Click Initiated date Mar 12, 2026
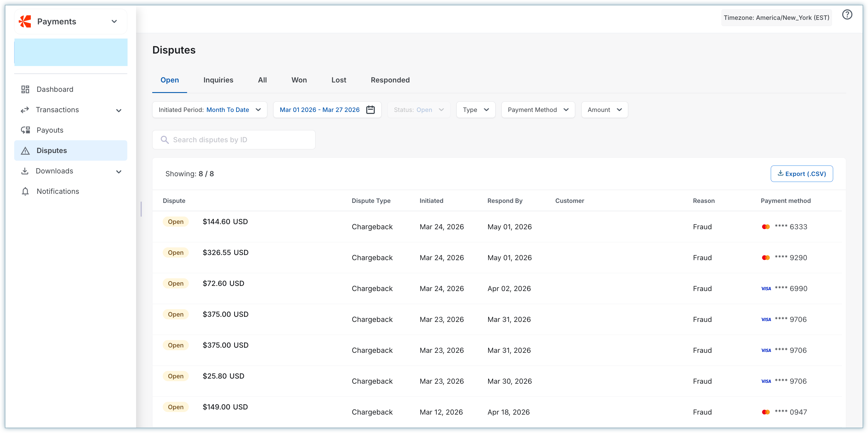 click(441, 412)
